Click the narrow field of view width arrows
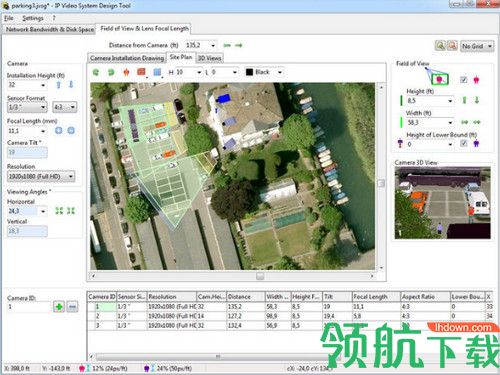This screenshot has height=375, width=500. pyautogui.click(x=477, y=122)
